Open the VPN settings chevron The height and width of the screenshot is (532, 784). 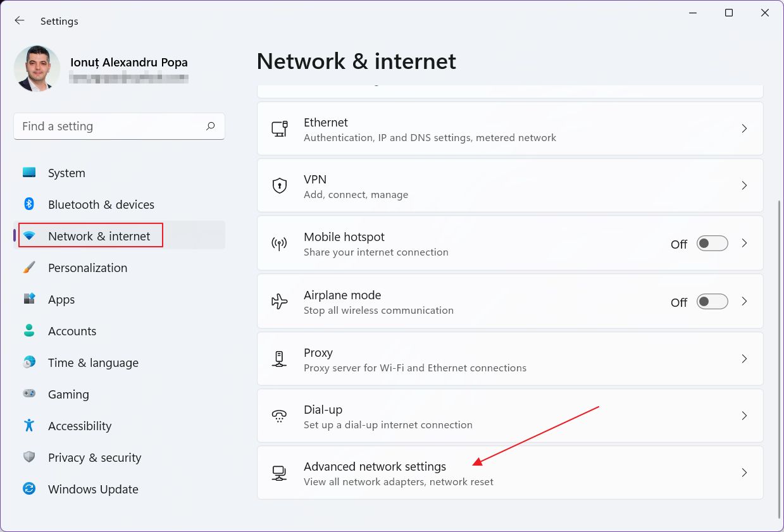744,185
